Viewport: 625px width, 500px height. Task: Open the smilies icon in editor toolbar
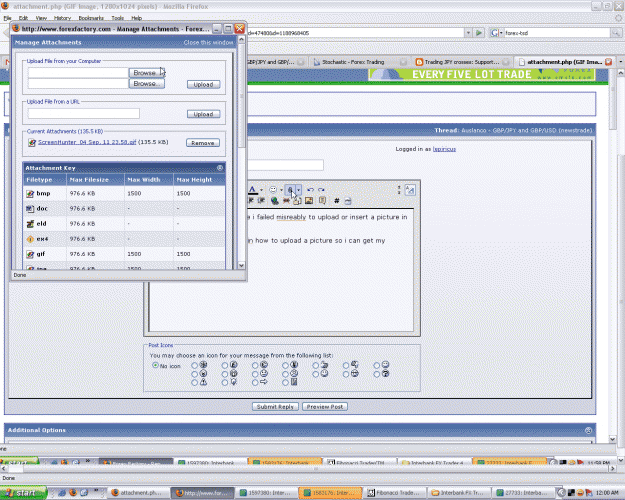click(x=273, y=189)
